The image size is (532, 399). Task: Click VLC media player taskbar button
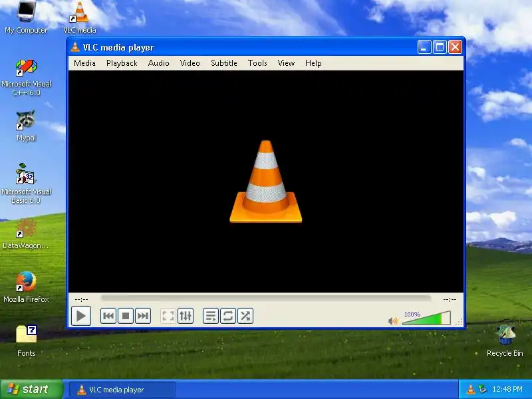(x=122, y=390)
